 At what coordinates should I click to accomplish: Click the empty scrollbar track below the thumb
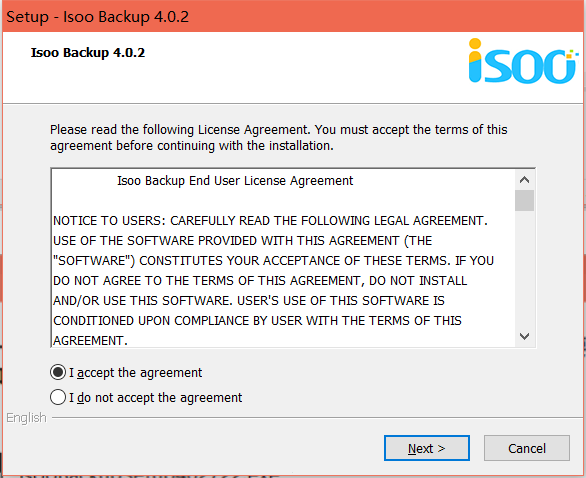524,269
